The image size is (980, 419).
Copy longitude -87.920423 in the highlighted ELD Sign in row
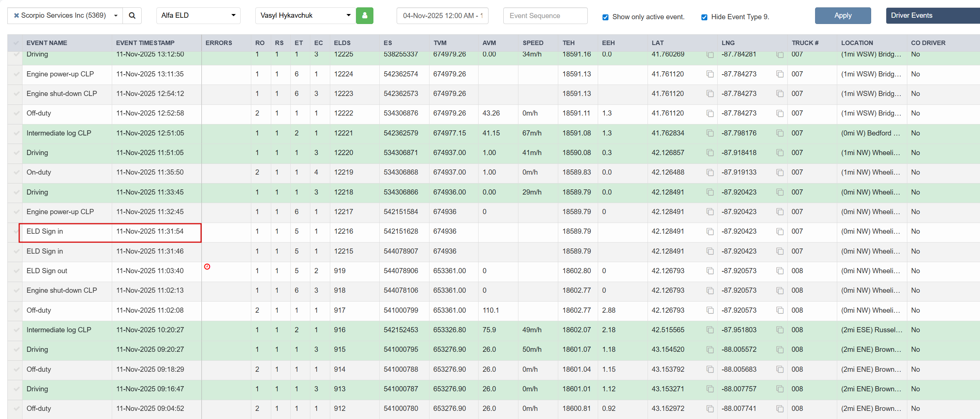tap(780, 231)
